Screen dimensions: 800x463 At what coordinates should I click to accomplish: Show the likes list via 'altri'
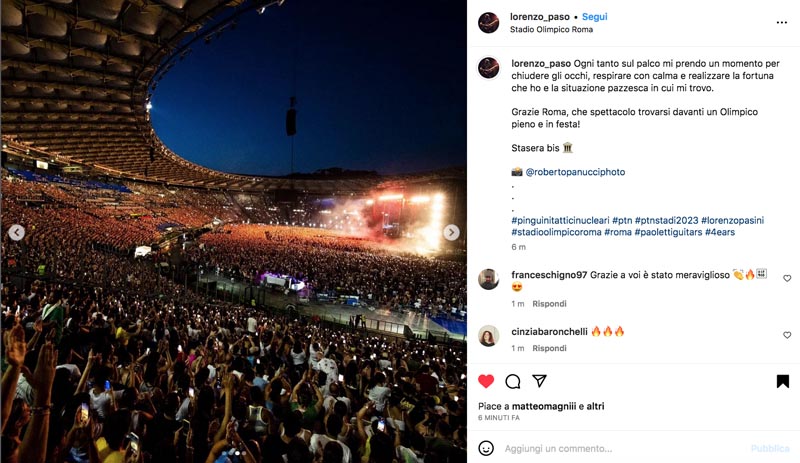[x=595, y=406]
